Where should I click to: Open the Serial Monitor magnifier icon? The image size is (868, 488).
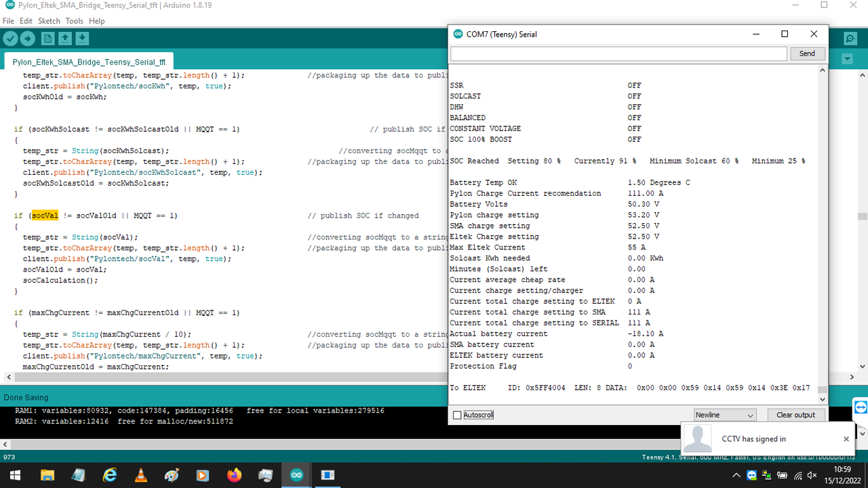pyautogui.click(x=850, y=39)
